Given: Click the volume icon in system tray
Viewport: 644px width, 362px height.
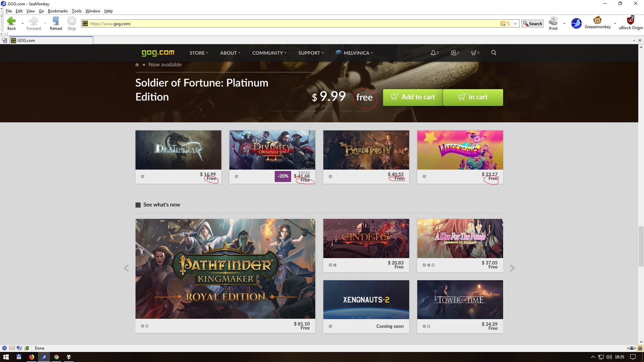Looking at the screenshot, I should [x=609, y=357].
